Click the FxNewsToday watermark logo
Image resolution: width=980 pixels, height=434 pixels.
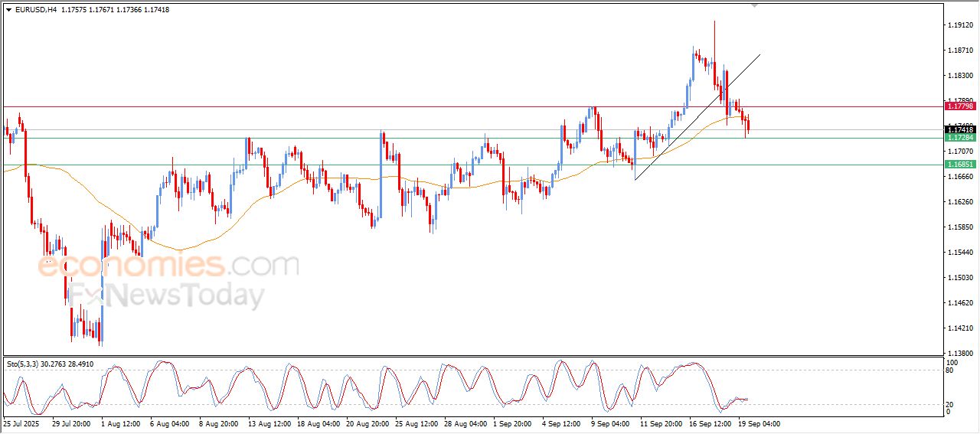pyautogui.click(x=165, y=296)
